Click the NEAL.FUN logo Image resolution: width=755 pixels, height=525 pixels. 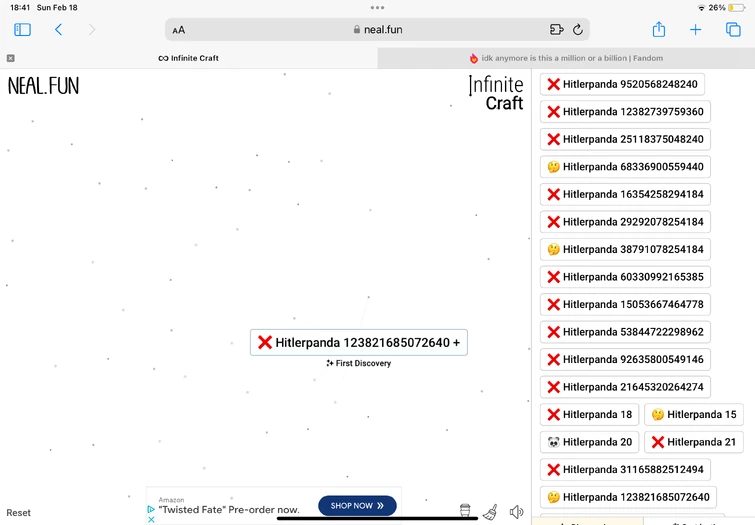point(43,86)
